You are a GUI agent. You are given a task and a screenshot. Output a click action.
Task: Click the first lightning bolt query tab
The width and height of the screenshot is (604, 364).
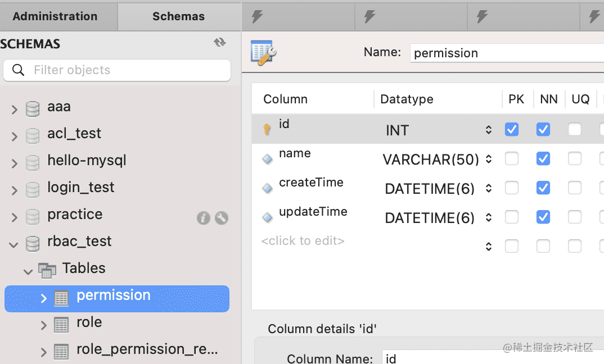point(257,17)
